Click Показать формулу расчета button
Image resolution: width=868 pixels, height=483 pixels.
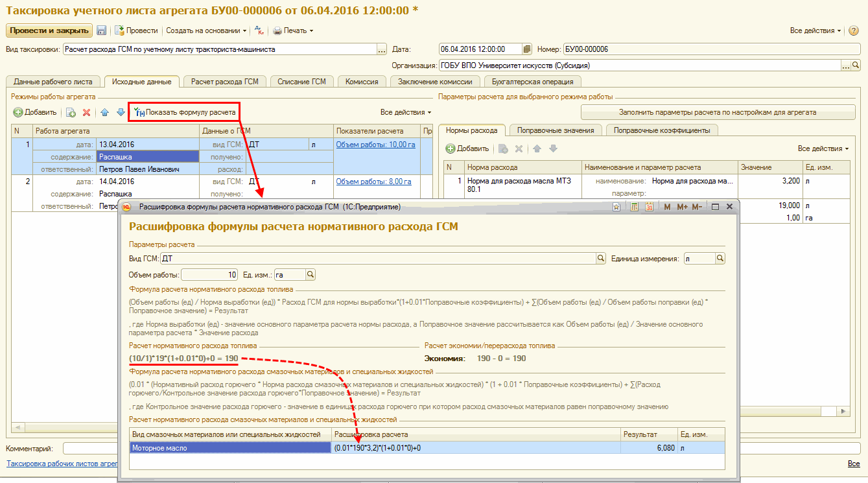[x=185, y=112]
